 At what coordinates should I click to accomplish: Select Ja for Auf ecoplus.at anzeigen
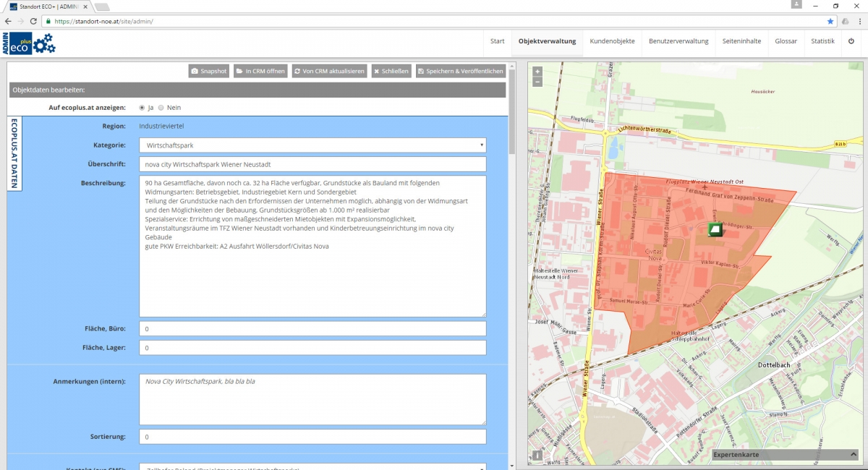[x=142, y=107]
